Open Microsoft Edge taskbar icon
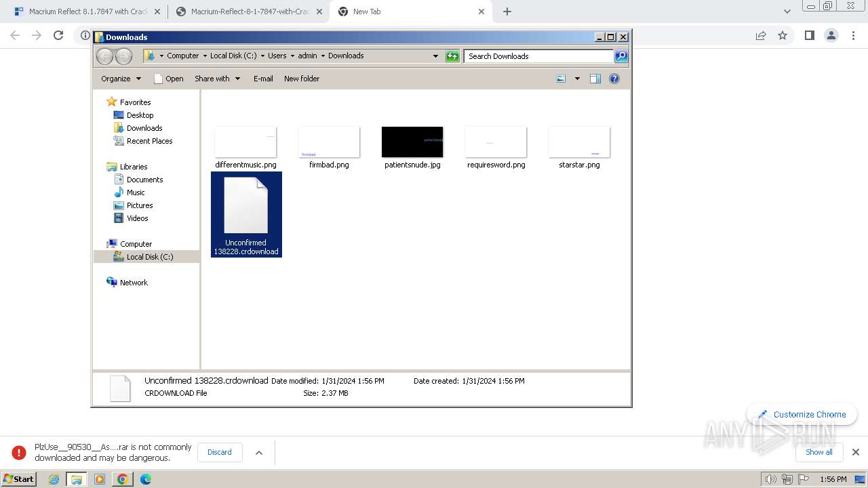 coord(145,479)
